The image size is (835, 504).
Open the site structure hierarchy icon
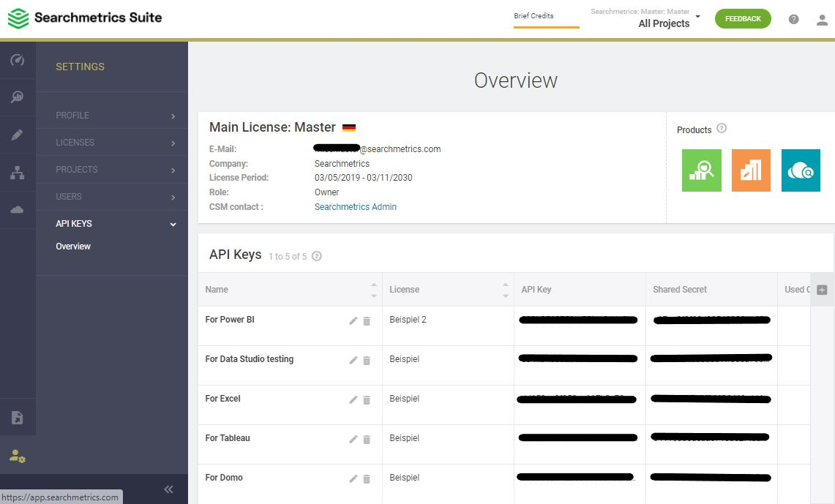coord(17,173)
